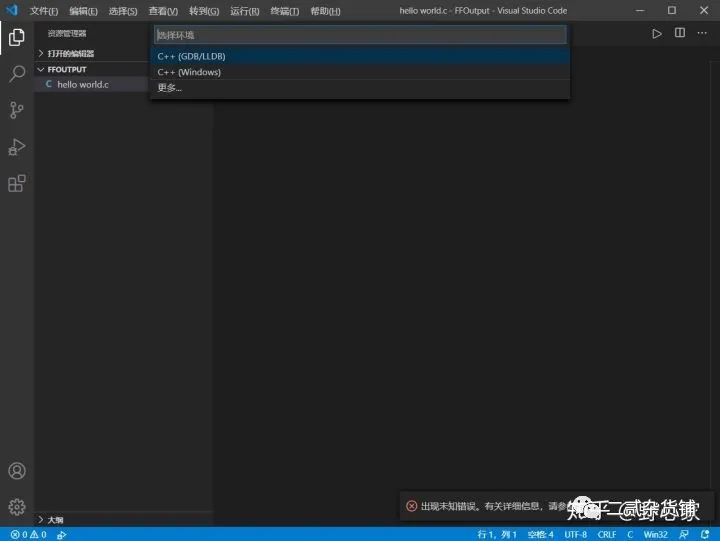The width and height of the screenshot is (720, 541).
Task: Click the 资源管理器 panel title
Action: tap(67, 34)
